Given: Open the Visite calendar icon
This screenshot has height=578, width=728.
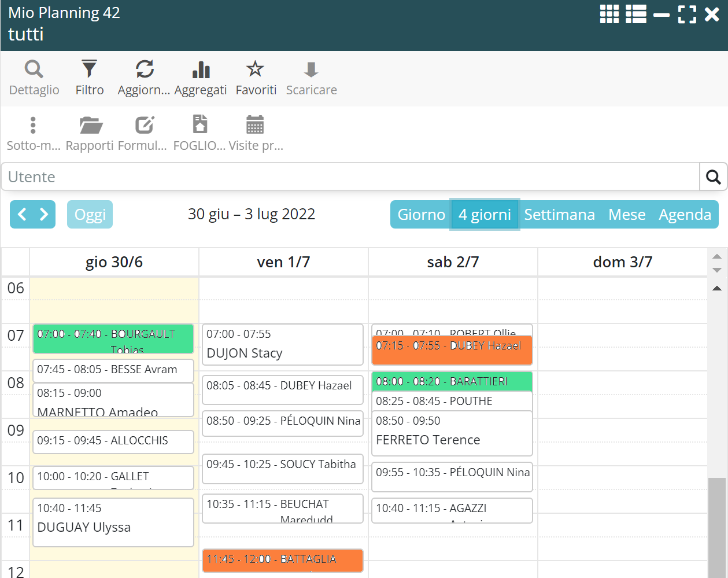Looking at the screenshot, I should tap(255, 126).
